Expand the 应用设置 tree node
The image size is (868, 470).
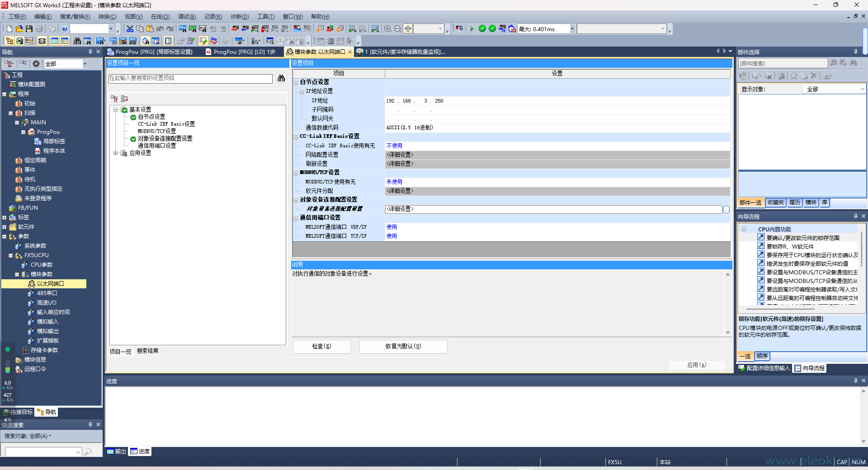point(116,153)
